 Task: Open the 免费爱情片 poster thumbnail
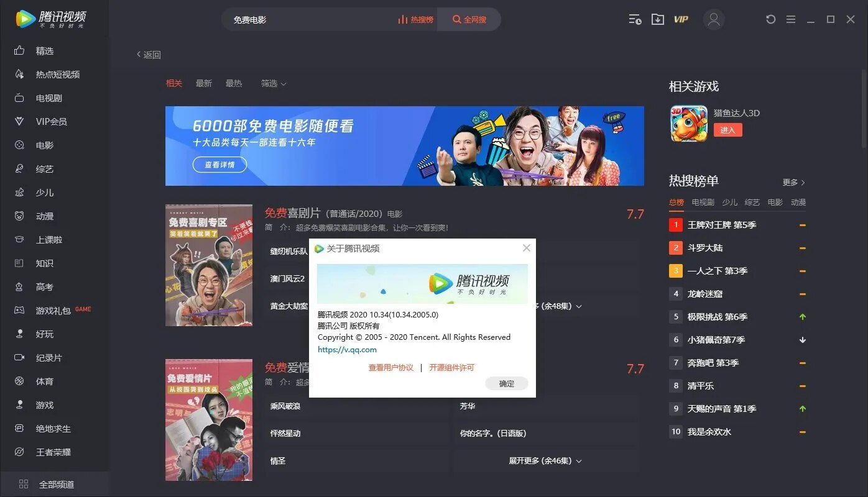(209, 420)
